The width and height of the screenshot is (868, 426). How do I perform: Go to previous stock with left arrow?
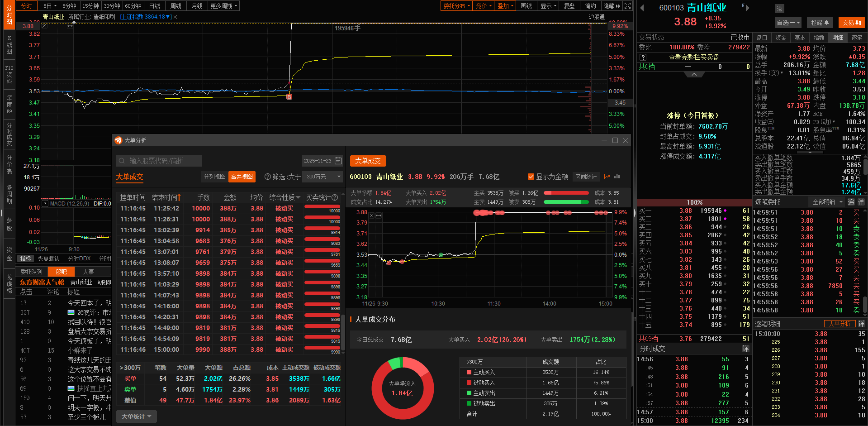pyautogui.click(x=642, y=8)
